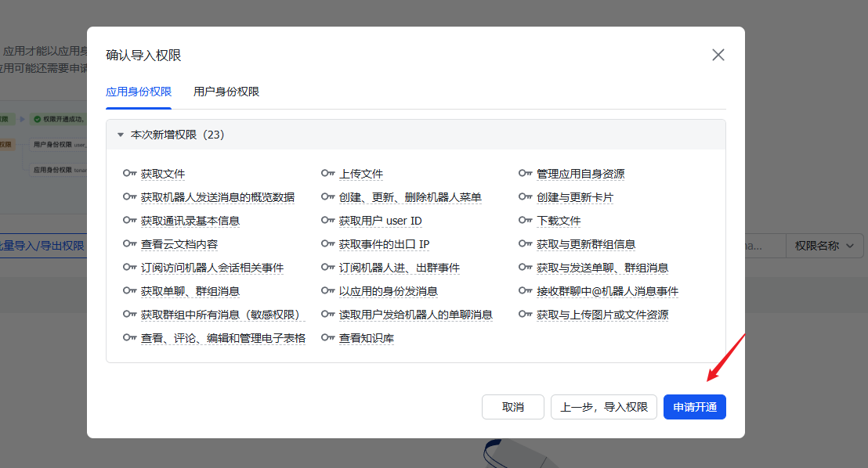
Task: Click the green 权限开通成功 checkmark icon
Action: (x=38, y=118)
